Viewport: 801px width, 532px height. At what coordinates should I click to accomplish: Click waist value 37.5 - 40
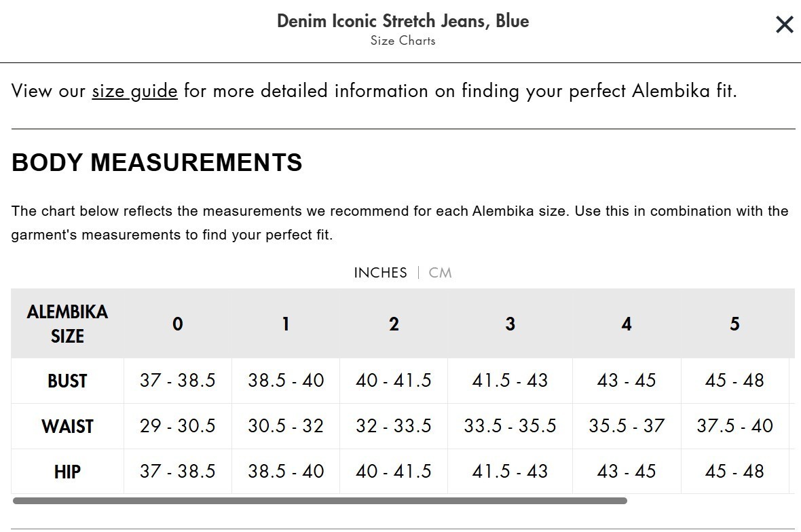tap(734, 426)
